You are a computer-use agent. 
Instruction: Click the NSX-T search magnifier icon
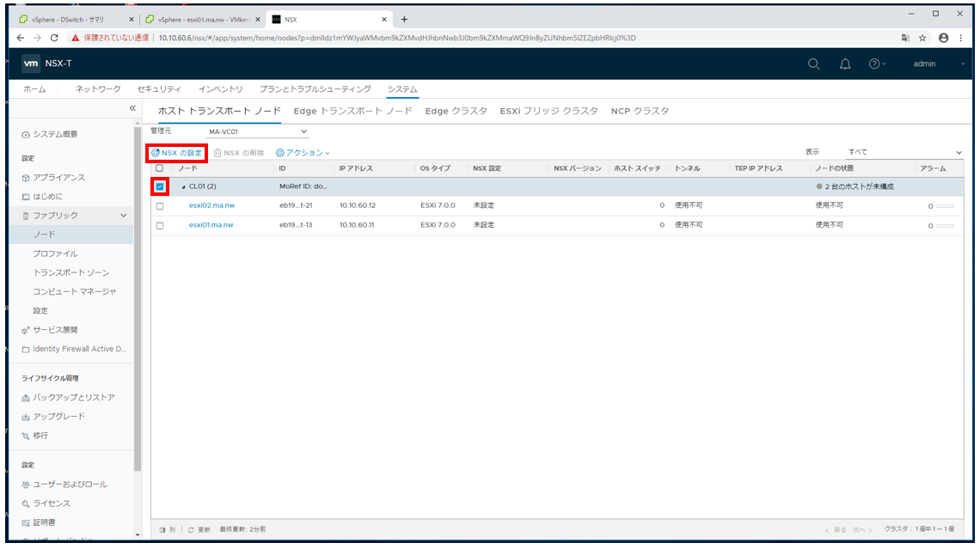coord(813,64)
